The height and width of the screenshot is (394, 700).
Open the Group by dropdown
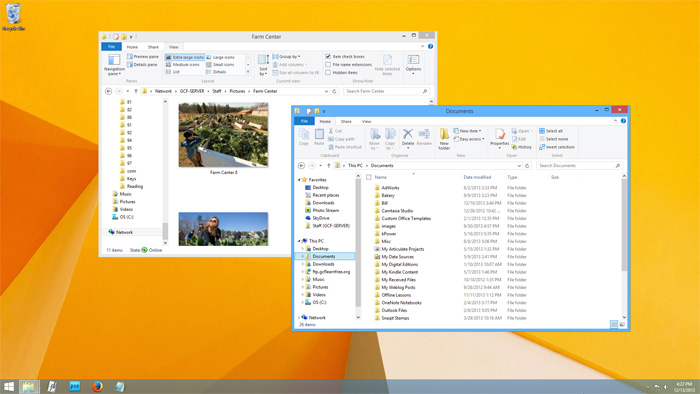[286, 57]
